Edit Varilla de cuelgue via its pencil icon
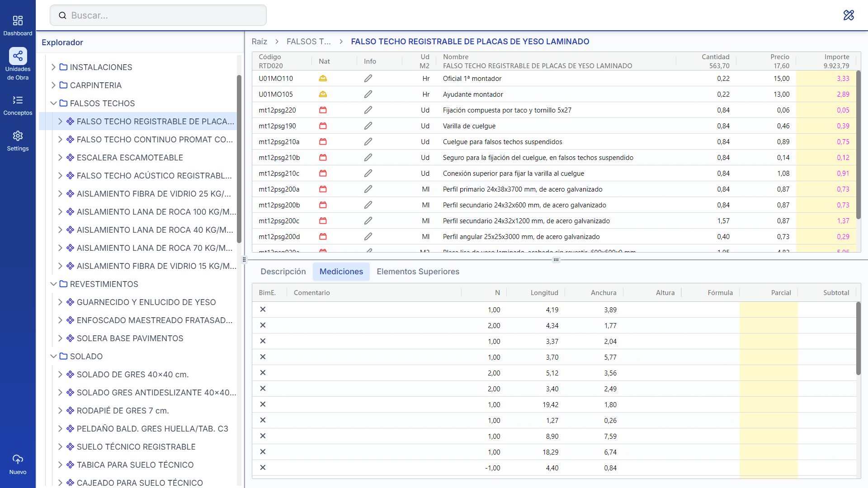 (368, 126)
